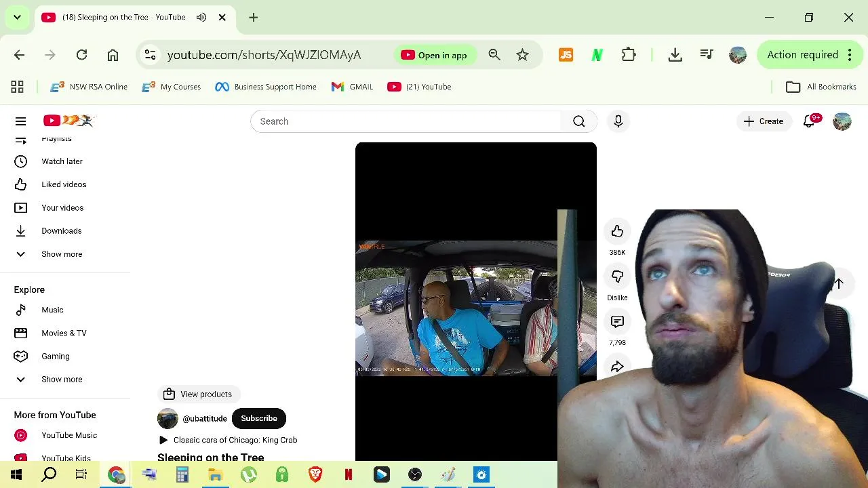This screenshot has height=488, width=868.
Task: Open Watch later in the sidebar
Action: pos(62,161)
